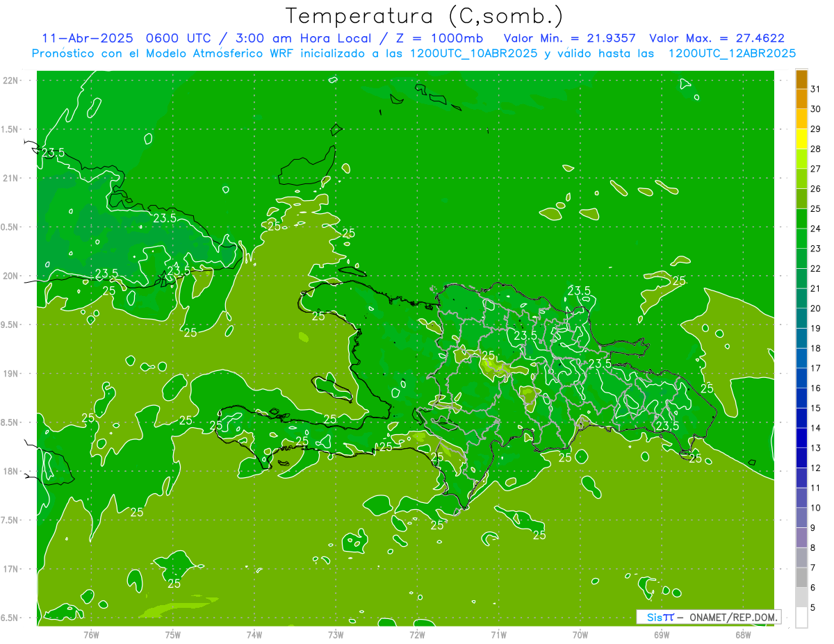The width and height of the screenshot is (834, 644).
Task: Click legend value '16'
Action: (x=816, y=388)
